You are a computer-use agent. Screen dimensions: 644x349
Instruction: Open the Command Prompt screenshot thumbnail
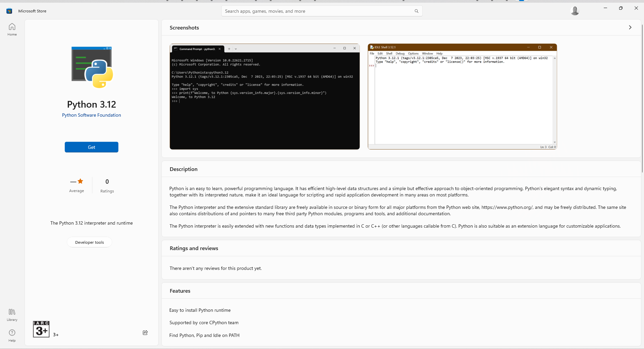pos(265,97)
